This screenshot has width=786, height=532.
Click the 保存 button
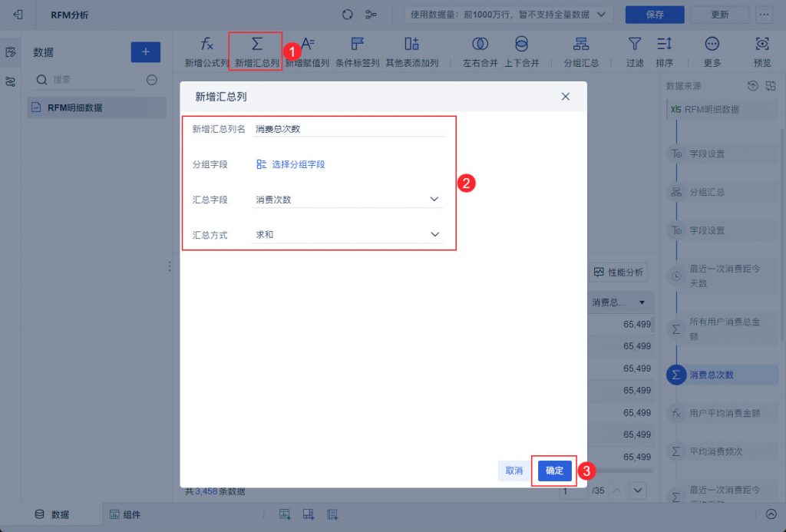tap(655, 15)
